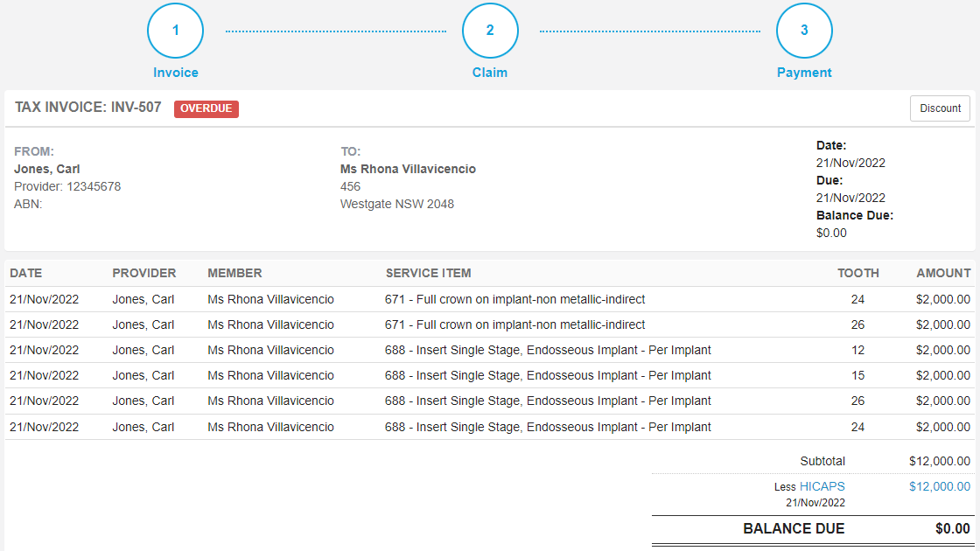
Task: Click the DATE column header
Action: pyautogui.click(x=26, y=272)
